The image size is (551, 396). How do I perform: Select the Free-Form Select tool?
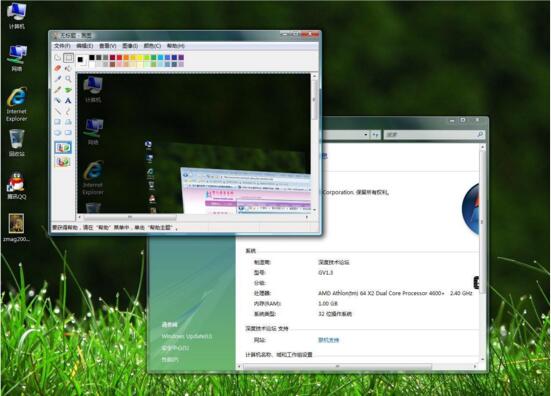(x=58, y=57)
